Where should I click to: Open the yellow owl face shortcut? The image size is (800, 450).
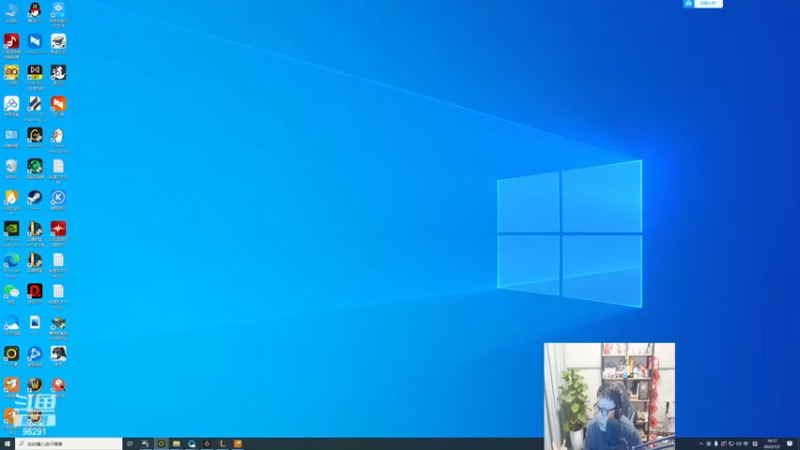[x=11, y=73]
